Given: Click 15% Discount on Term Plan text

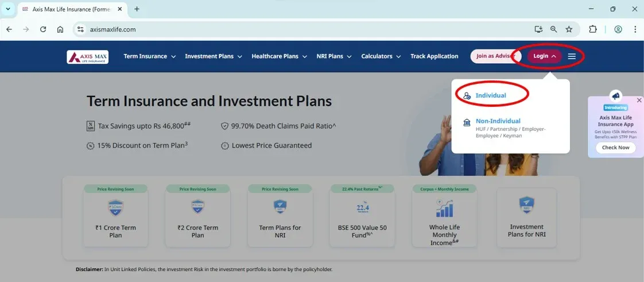Looking at the screenshot, I should pos(142,145).
